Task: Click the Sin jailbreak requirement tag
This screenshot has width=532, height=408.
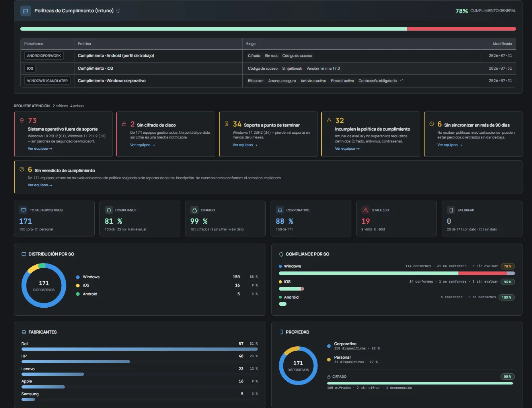Action: (x=292, y=68)
